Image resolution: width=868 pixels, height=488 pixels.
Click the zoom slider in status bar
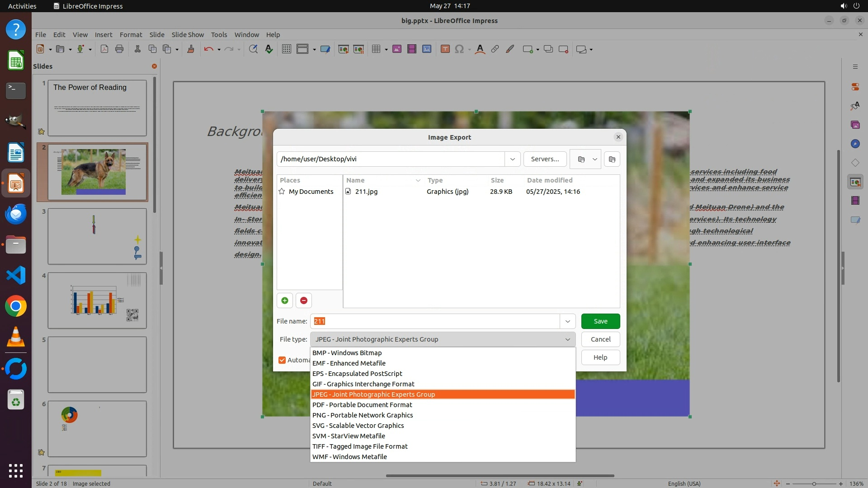click(x=814, y=483)
